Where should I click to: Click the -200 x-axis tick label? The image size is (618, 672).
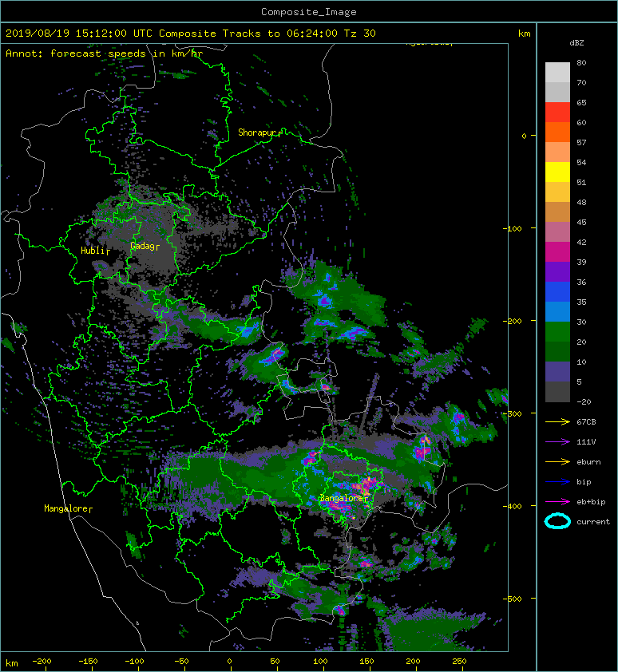click(42, 662)
